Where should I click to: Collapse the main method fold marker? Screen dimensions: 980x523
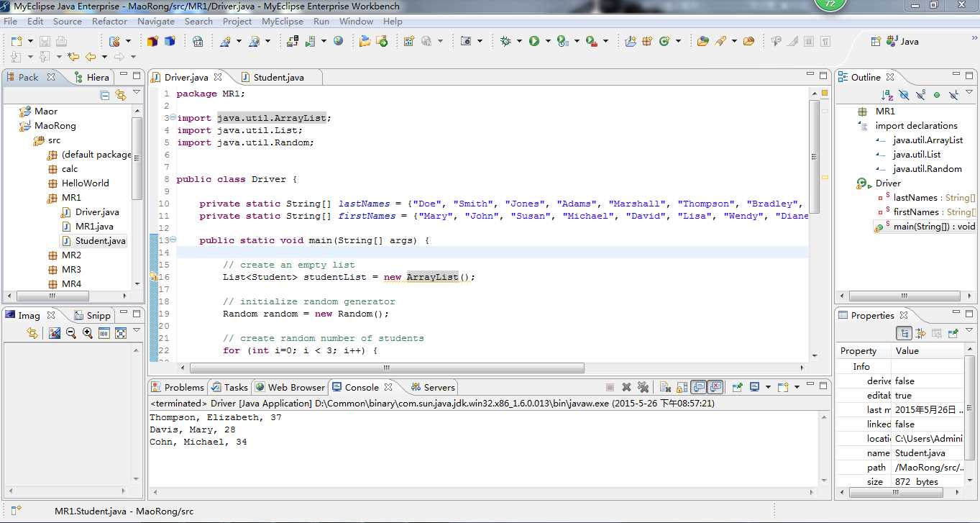coord(173,240)
